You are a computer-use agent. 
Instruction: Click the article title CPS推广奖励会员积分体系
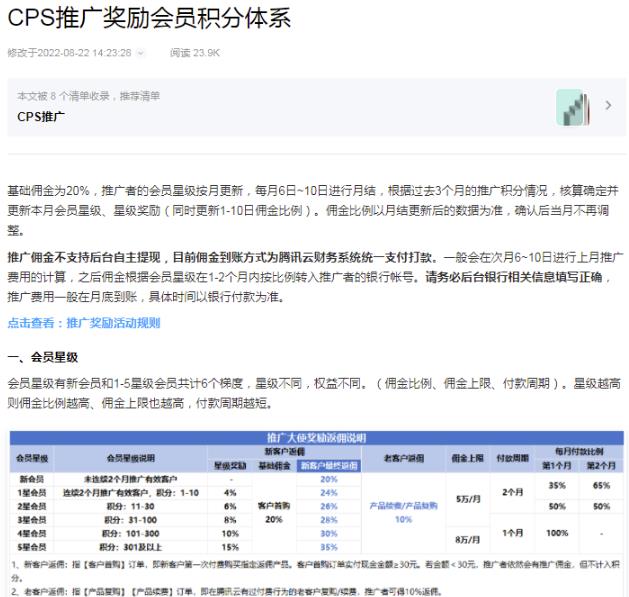click(x=150, y=18)
